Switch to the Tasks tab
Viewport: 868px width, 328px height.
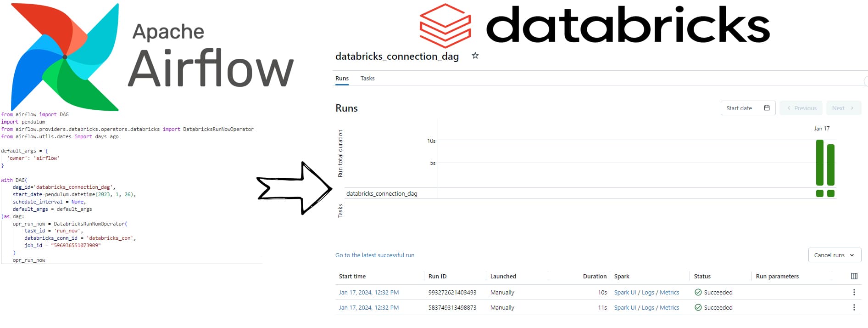point(367,78)
